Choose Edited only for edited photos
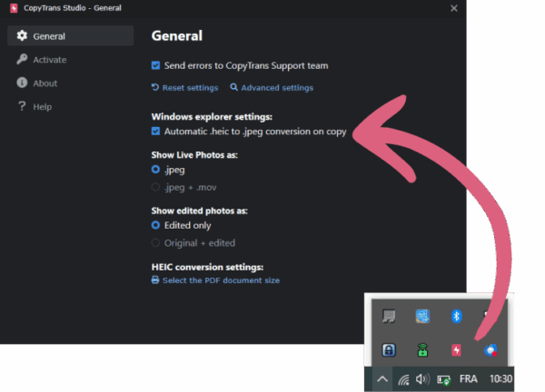 (155, 225)
